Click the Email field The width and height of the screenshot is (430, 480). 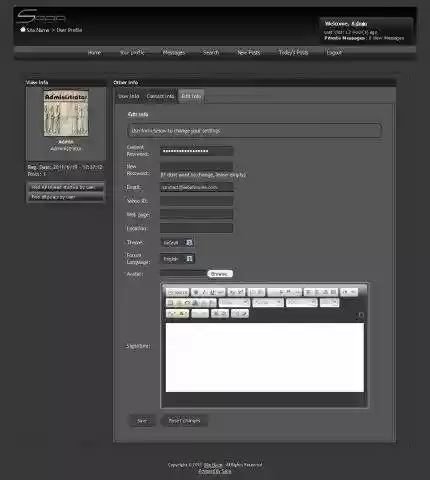point(196,187)
